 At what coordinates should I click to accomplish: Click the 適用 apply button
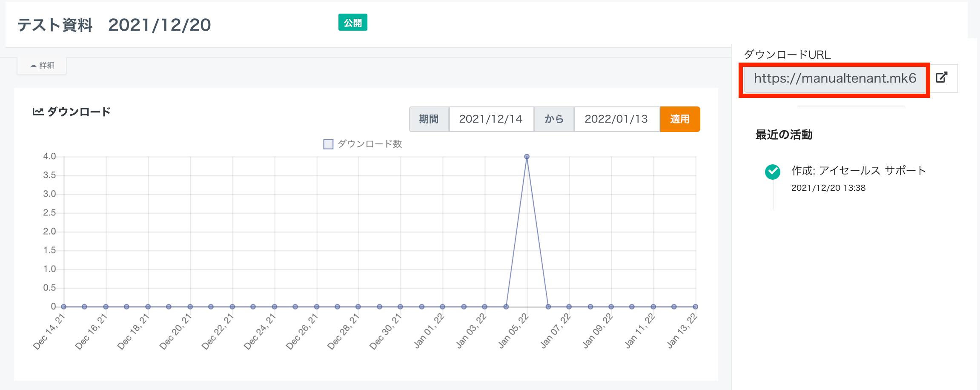[x=679, y=119]
